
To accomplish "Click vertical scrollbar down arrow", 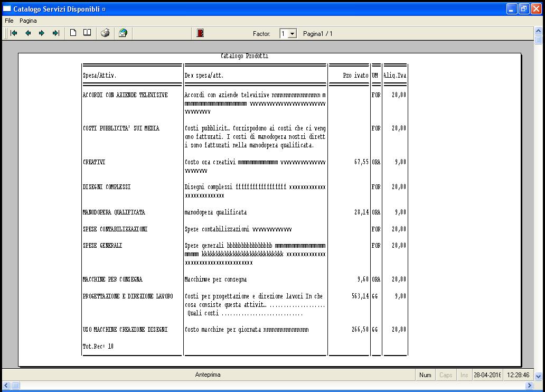I will [538, 376].
